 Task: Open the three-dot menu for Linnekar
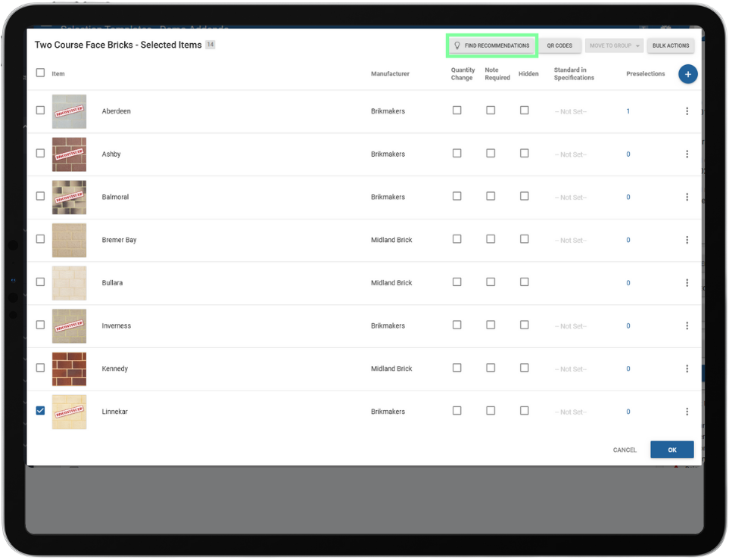pyautogui.click(x=687, y=412)
